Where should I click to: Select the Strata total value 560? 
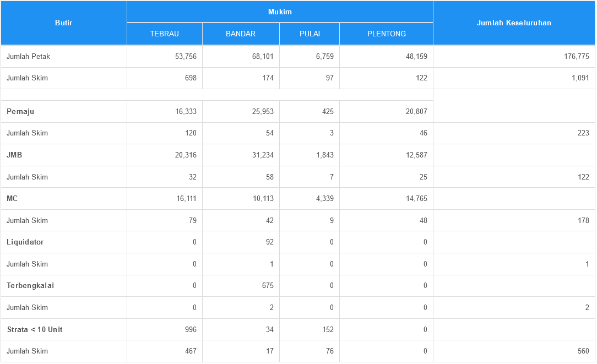[583, 351]
